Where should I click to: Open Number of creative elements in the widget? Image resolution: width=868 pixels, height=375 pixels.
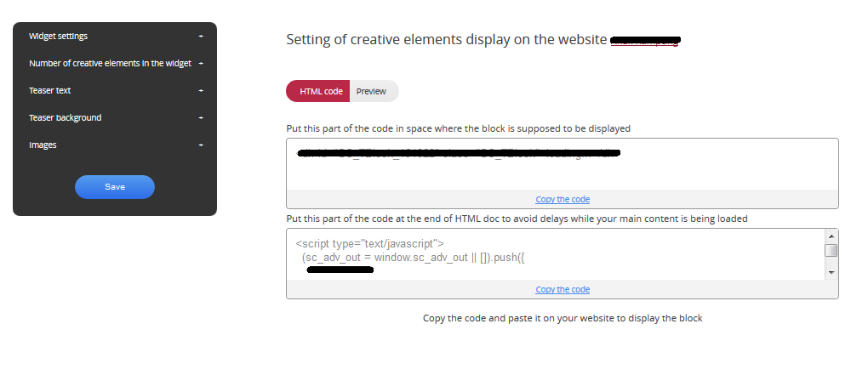point(109,64)
